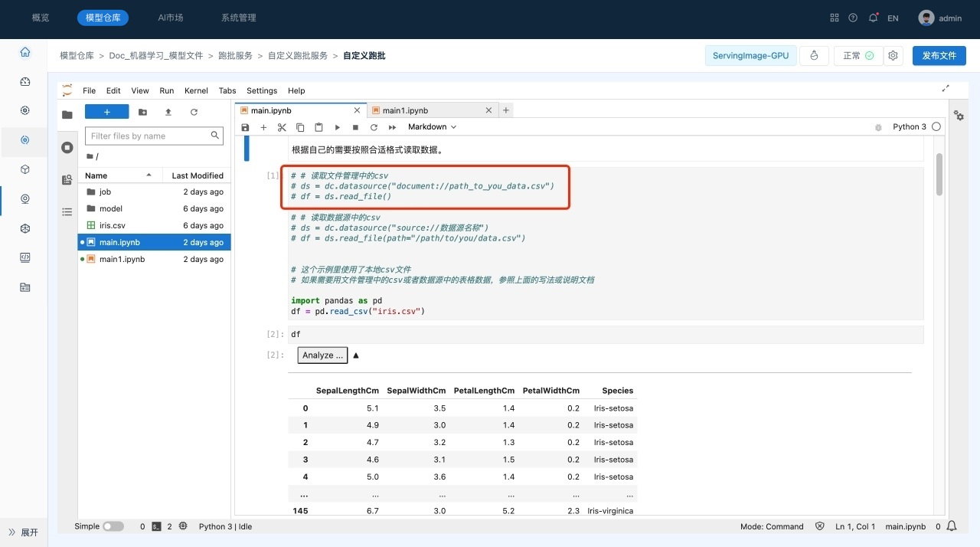The width and height of the screenshot is (980, 547).
Task: Cut the selected cell with scissors icon
Action: click(282, 127)
